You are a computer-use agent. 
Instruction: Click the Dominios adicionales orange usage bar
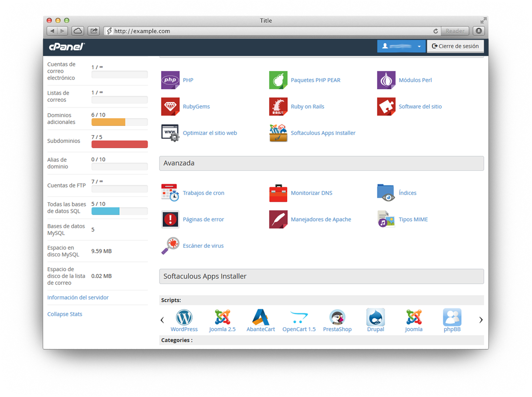pos(108,122)
